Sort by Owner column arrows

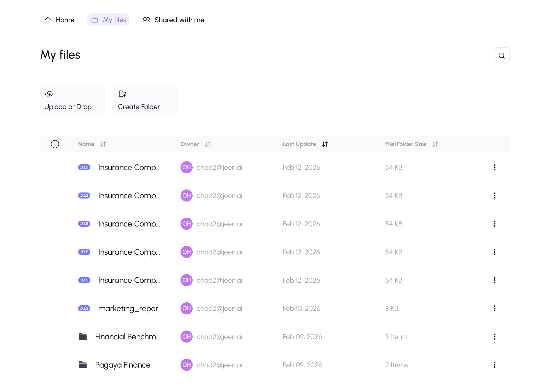pyautogui.click(x=207, y=144)
